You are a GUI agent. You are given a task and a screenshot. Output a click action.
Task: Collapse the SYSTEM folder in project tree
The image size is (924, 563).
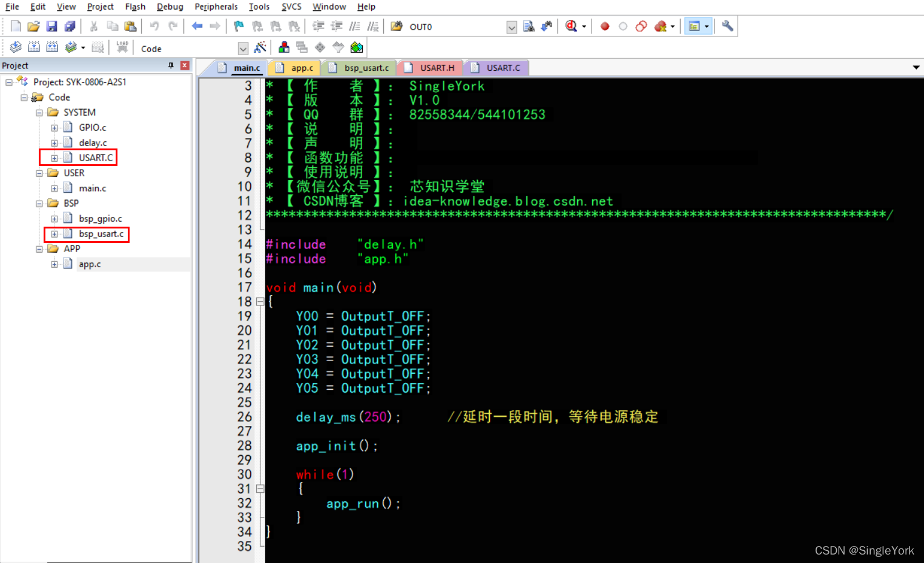click(39, 113)
